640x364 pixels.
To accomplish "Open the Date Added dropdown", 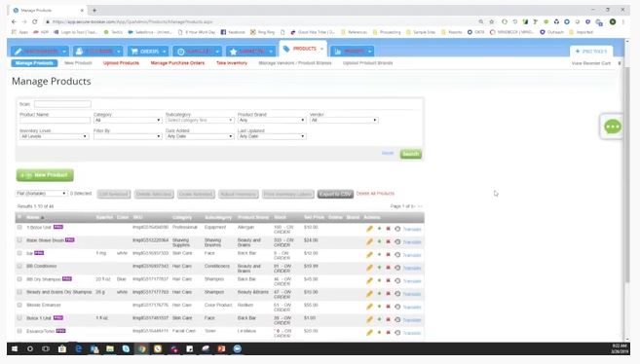I will (200, 136).
